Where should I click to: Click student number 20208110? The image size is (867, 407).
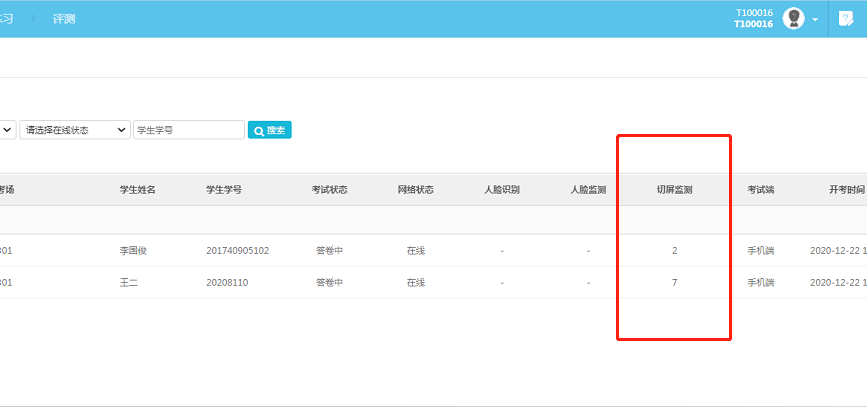(227, 283)
